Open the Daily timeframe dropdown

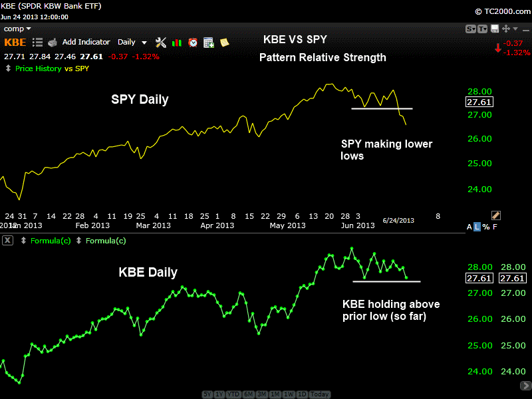pyautogui.click(x=132, y=43)
